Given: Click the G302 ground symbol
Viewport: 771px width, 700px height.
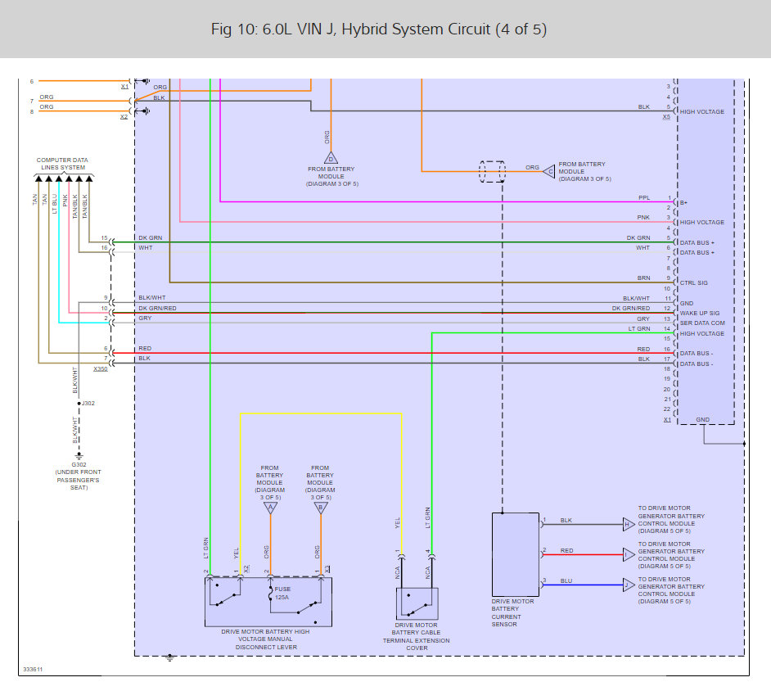Looking at the screenshot, I should (79, 456).
